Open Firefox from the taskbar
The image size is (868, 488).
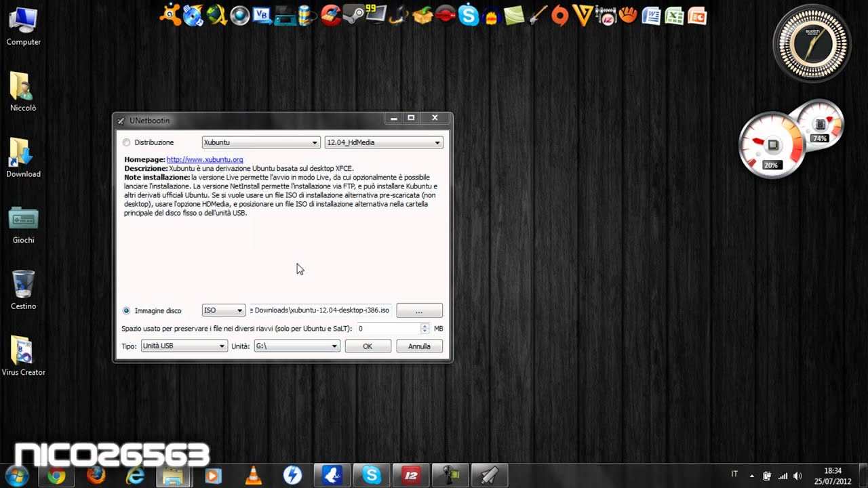[96, 476]
